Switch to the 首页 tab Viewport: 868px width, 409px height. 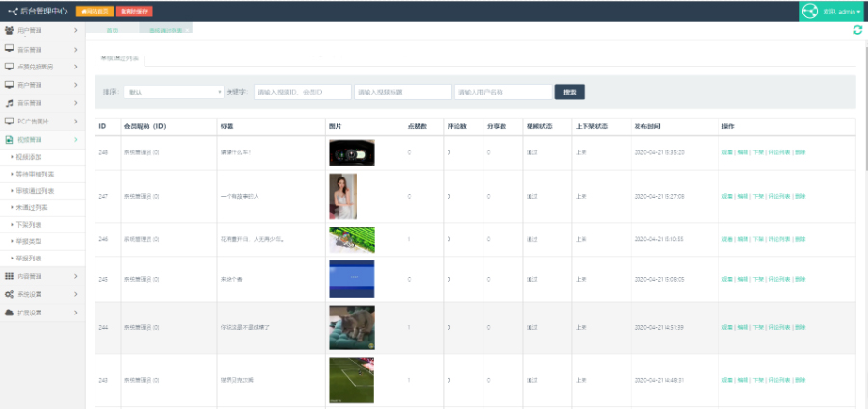pos(112,30)
